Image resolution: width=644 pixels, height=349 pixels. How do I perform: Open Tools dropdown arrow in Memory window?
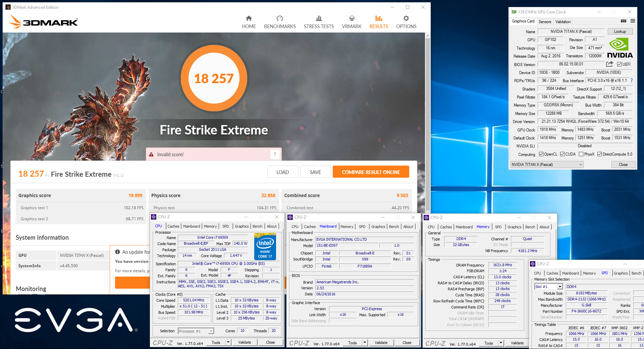pos(501,343)
